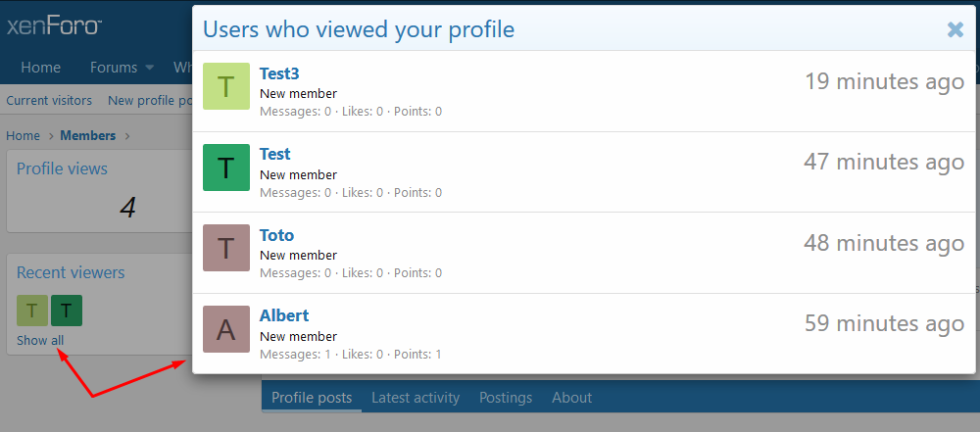Open the Forums navigation tab
Screen dimensions: 980x432
click(x=114, y=68)
